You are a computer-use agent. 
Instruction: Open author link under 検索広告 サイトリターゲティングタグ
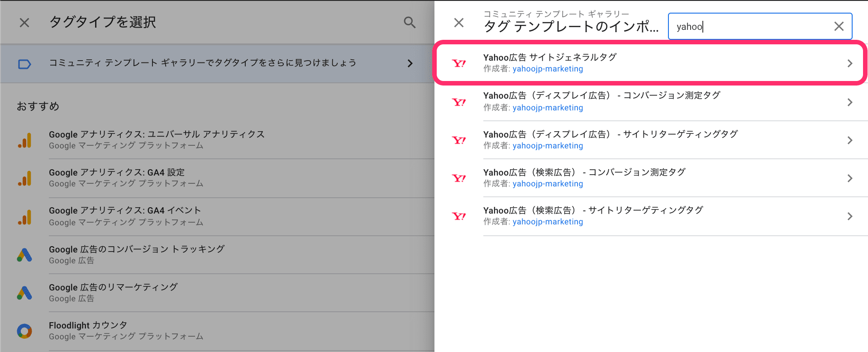click(548, 222)
